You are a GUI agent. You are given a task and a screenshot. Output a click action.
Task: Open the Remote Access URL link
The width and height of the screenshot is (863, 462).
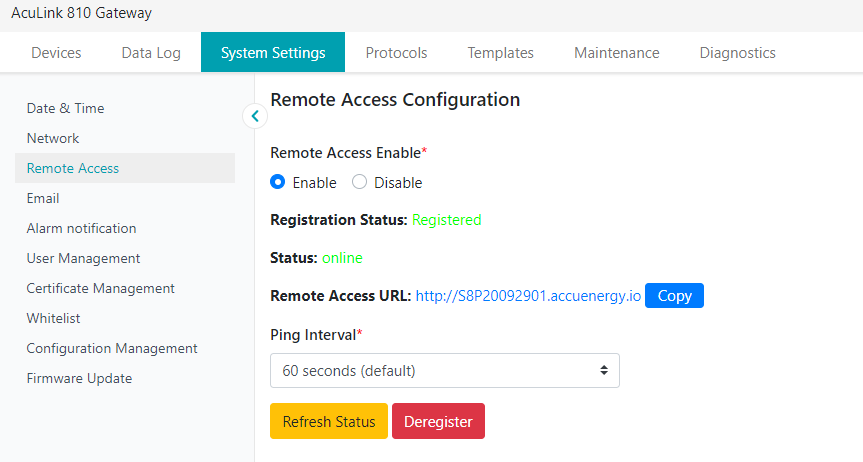pyautogui.click(x=528, y=296)
